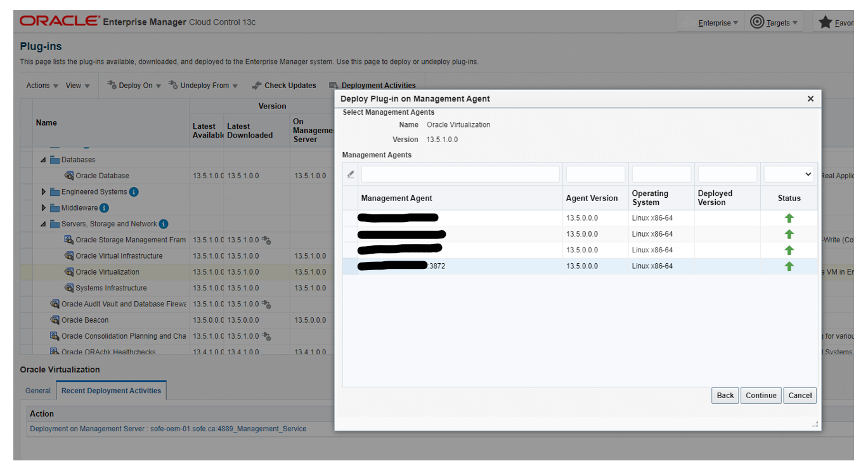Click the clear filter eraser icon in dialog
Viewport: 868px width, 468px height.
click(351, 174)
